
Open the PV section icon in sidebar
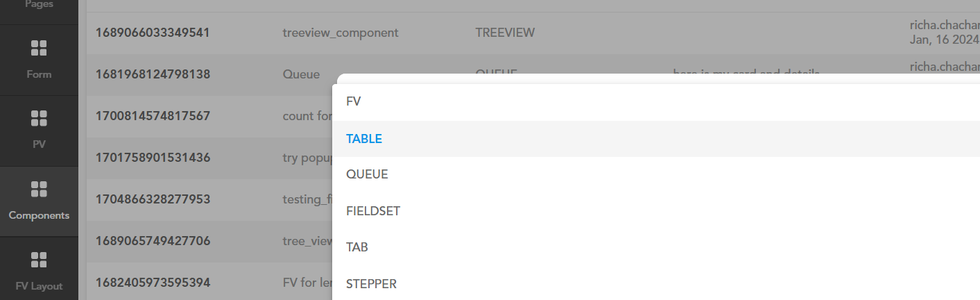tap(39, 119)
